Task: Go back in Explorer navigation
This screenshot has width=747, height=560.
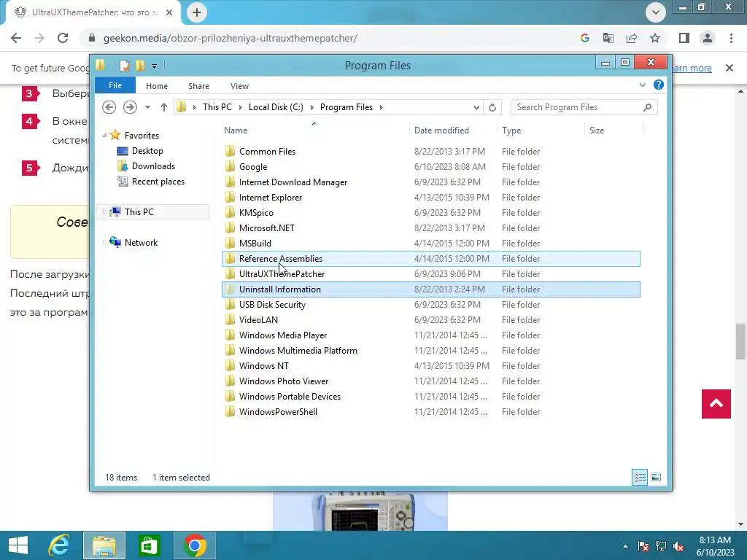Action: [x=109, y=107]
